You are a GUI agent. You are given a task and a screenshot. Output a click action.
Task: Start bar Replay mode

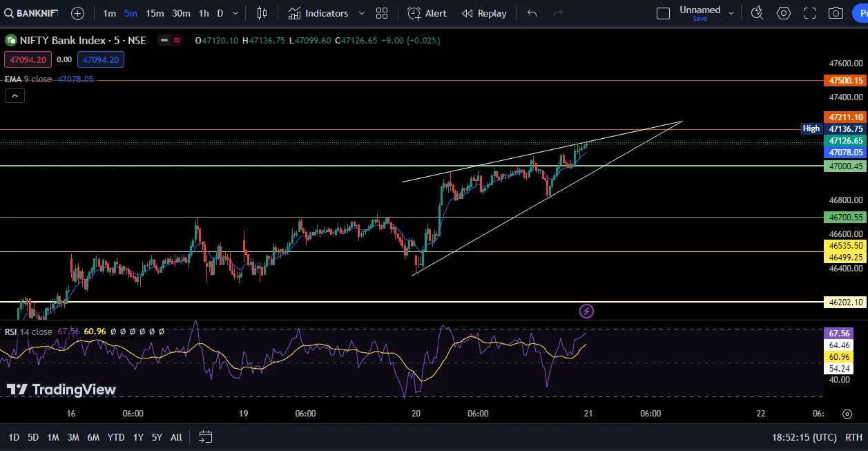pyautogui.click(x=484, y=13)
